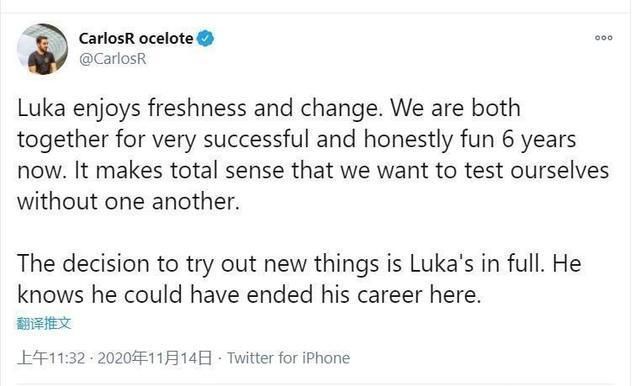Click the line starting "Luka enjoys freshness"

pos(269,109)
